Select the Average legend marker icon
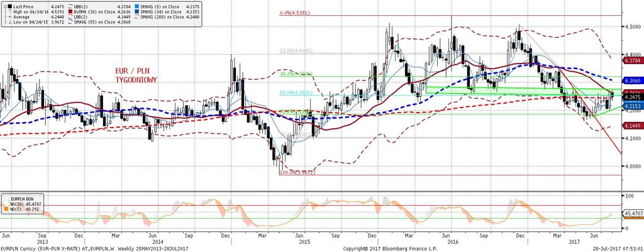644x252 pixels. (10, 17)
